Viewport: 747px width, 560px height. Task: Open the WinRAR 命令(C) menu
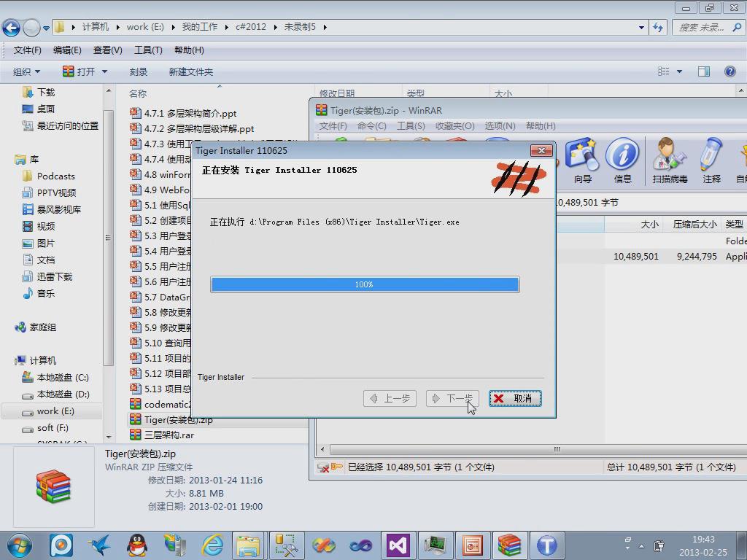click(371, 125)
